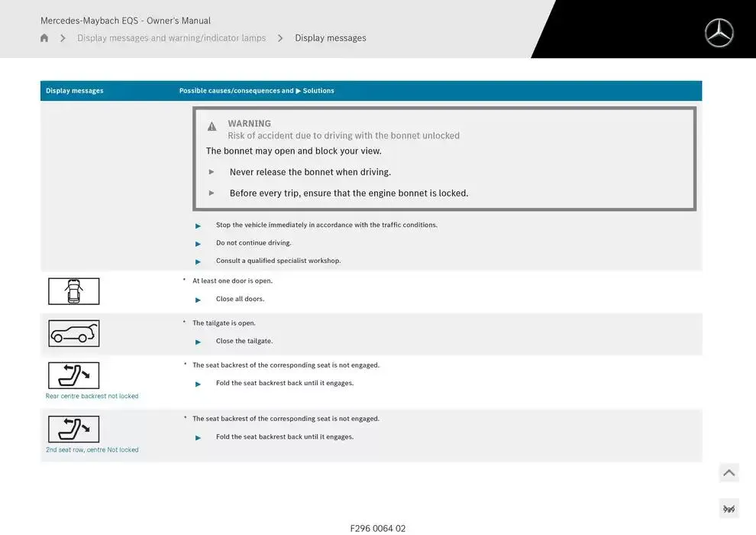
Task: Click the arrow bullet beside 'Close all doors'
Action: click(199, 300)
